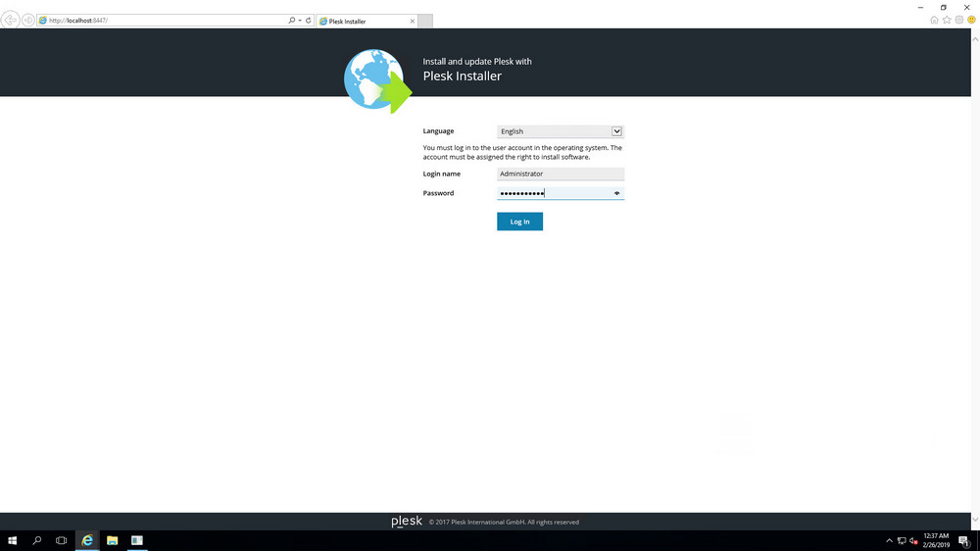Click the Password field
This screenshot has height=551, width=980.
click(x=560, y=193)
